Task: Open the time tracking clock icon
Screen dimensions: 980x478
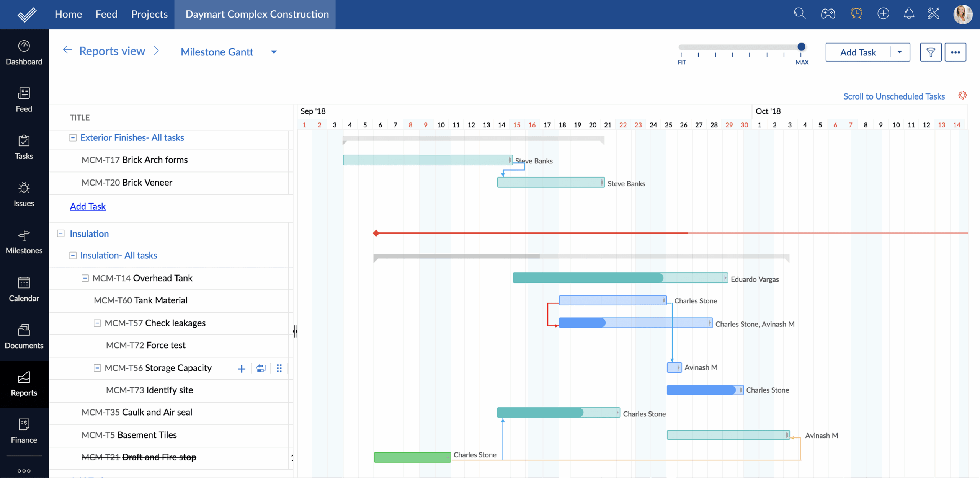Action: click(x=856, y=13)
